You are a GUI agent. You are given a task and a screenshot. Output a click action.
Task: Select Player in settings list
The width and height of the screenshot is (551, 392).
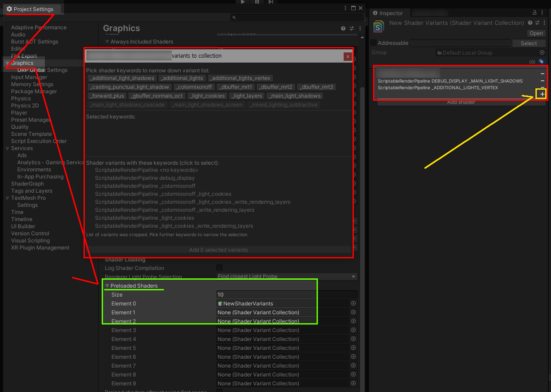click(19, 113)
